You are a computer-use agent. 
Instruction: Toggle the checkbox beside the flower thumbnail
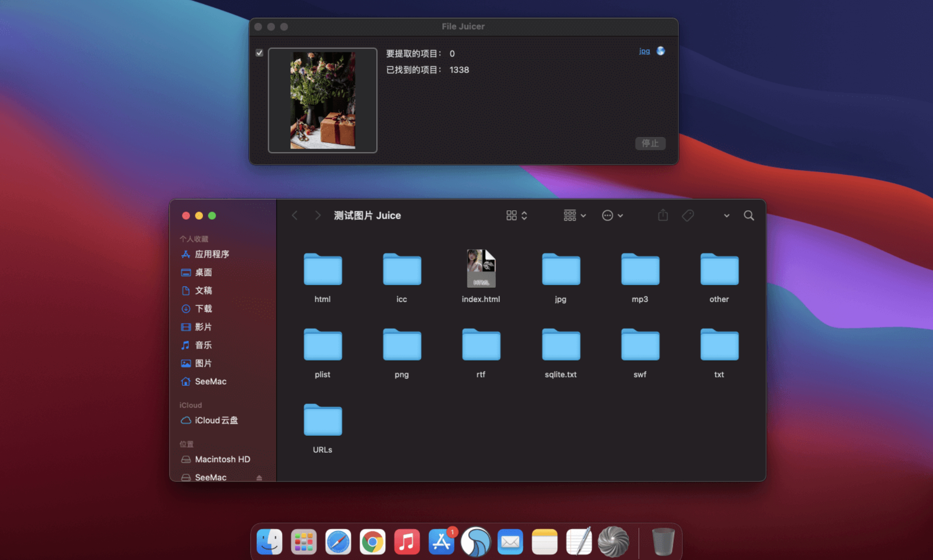[259, 53]
